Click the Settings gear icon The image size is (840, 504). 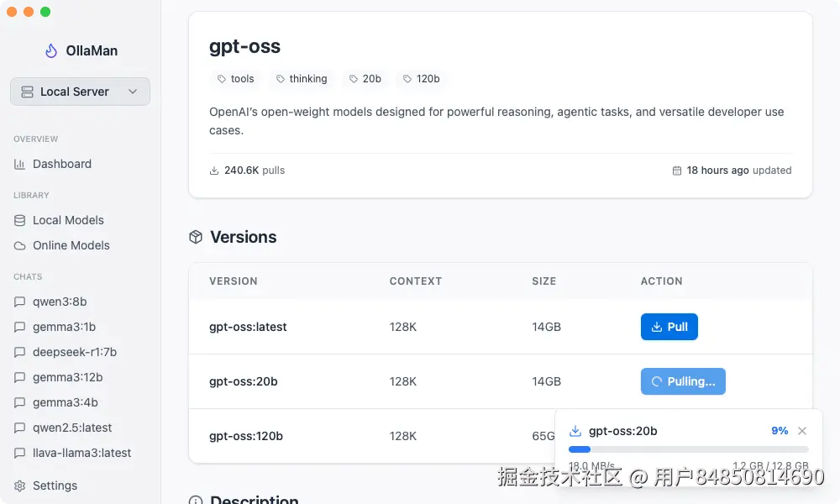point(20,486)
